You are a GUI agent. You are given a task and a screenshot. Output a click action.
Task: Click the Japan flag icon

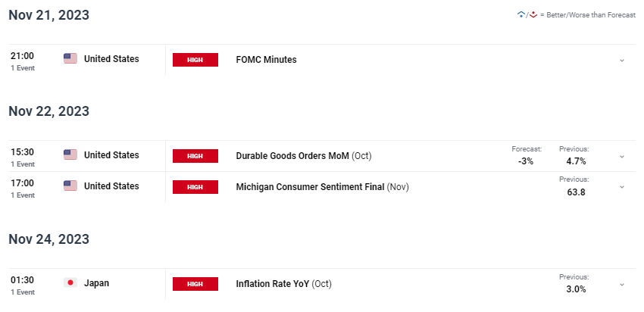click(x=70, y=283)
